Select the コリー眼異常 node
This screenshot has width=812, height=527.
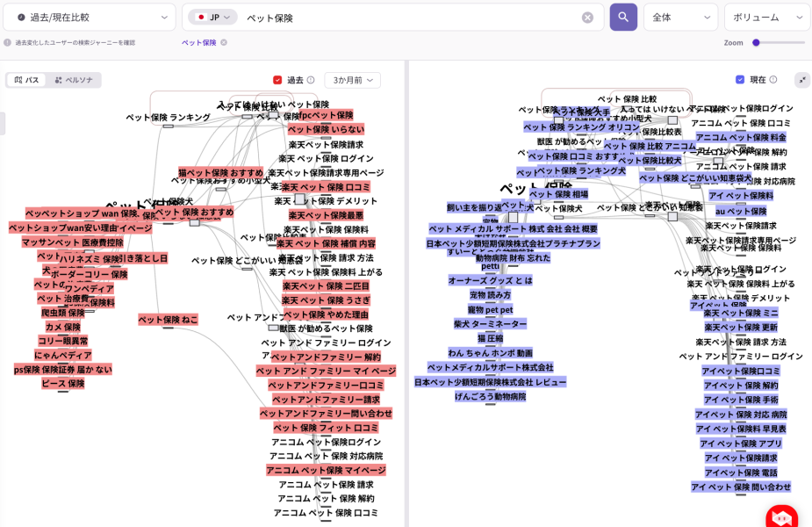pos(62,341)
